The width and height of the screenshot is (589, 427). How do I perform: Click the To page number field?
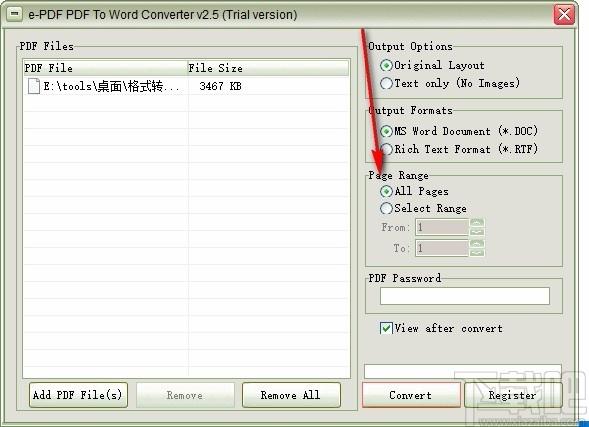(x=442, y=248)
